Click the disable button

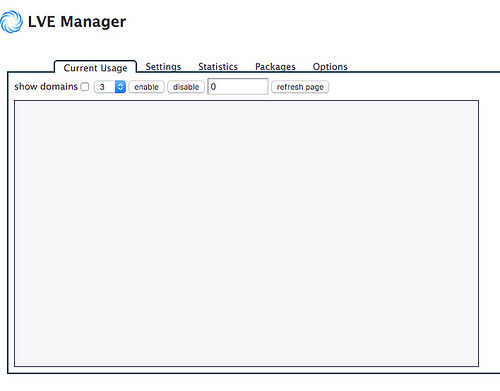186,87
